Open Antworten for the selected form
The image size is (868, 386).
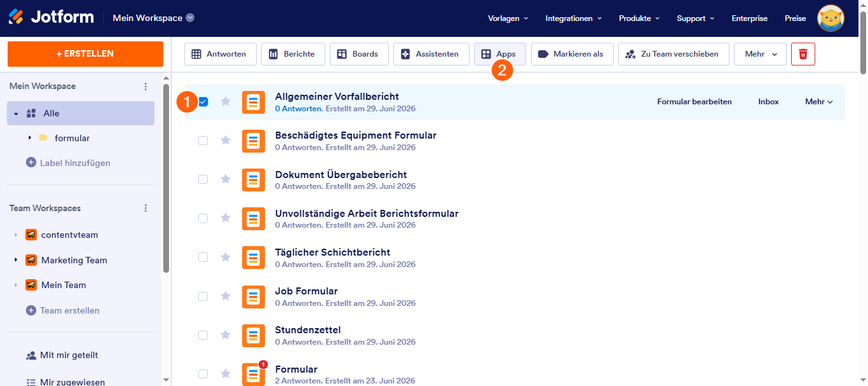click(x=220, y=54)
